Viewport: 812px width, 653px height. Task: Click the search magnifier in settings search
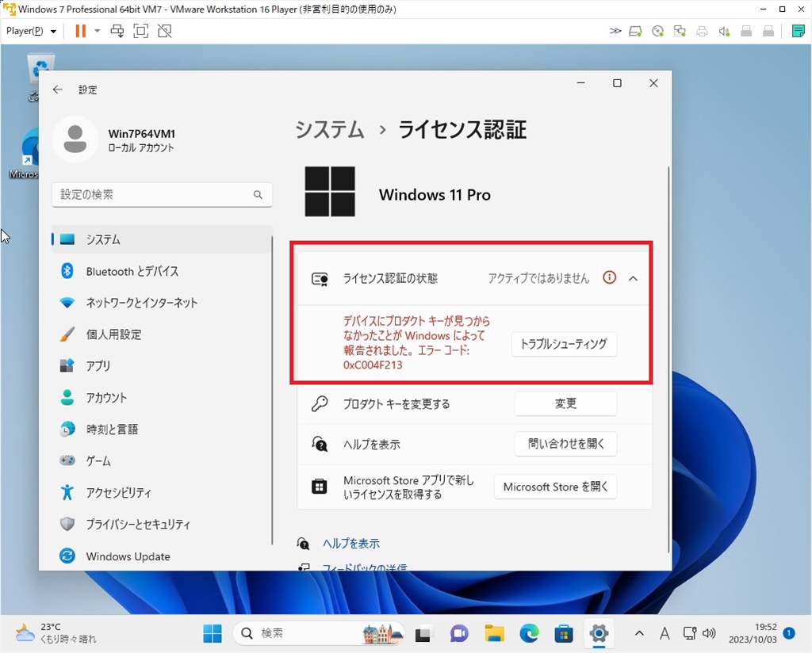point(258,195)
